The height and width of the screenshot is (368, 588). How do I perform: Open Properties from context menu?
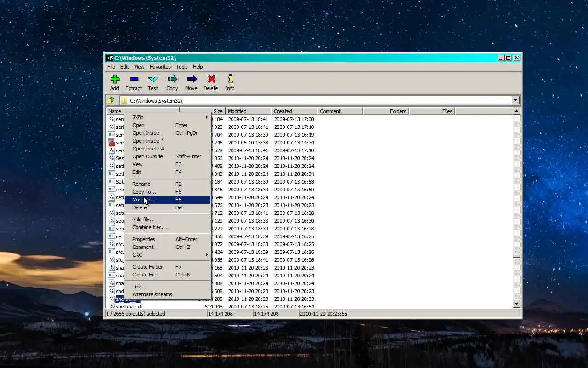[168, 239]
